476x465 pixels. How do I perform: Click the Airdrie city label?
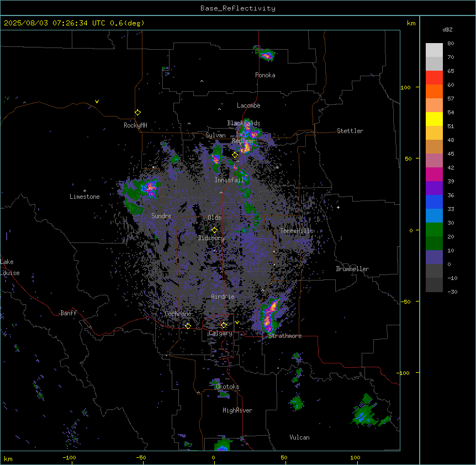pyautogui.click(x=223, y=297)
